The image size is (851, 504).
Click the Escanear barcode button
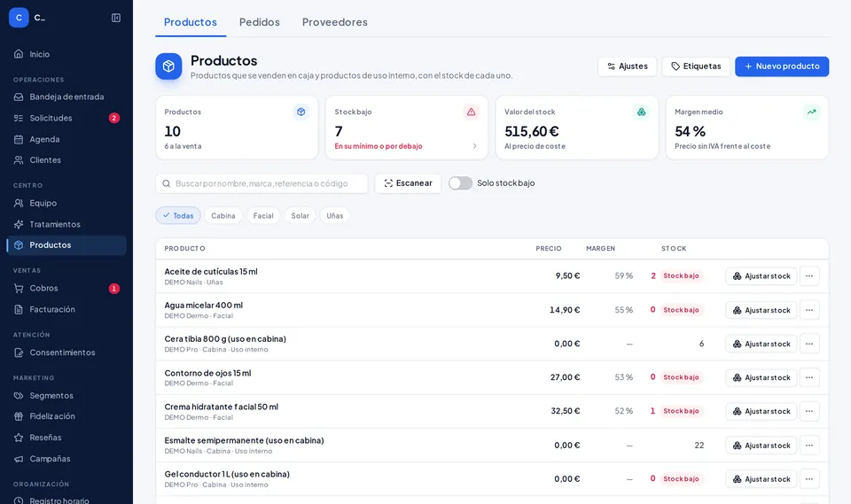[408, 183]
